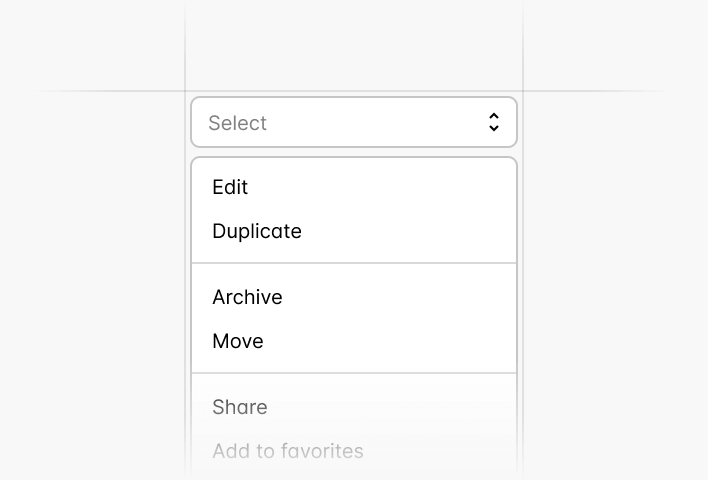Activate the Edit action in the menu

click(231, 187)
